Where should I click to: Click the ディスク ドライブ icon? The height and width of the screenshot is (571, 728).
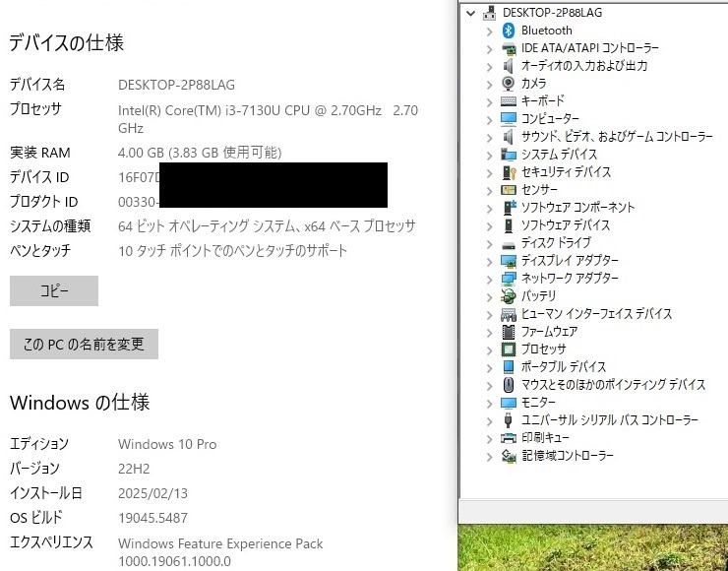coord(509,245)
